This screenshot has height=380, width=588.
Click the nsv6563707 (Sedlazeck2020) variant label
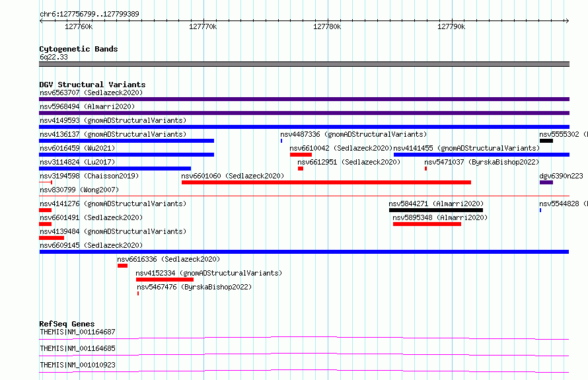pyautogui.click(x=91, y=93)
